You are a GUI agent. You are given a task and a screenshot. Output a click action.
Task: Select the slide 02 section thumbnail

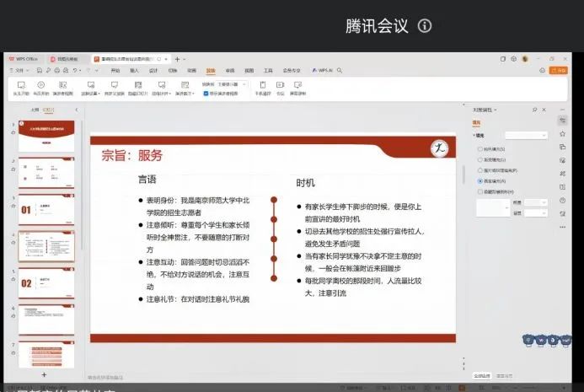point(46,284)
